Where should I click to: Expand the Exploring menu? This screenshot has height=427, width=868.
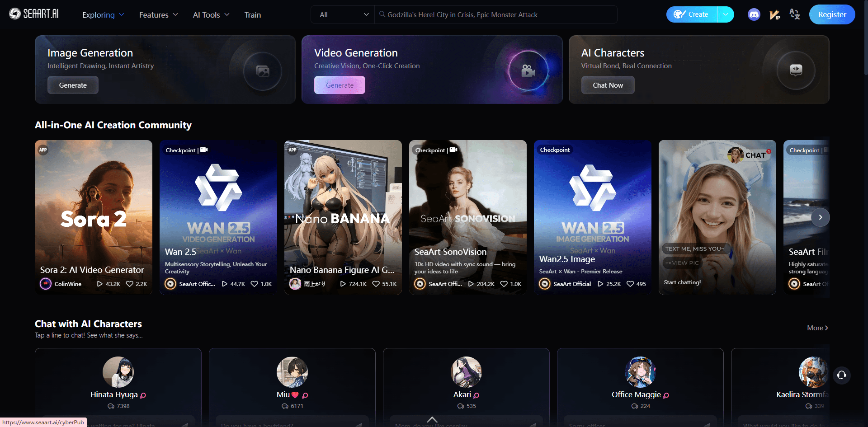click(103, 15)
